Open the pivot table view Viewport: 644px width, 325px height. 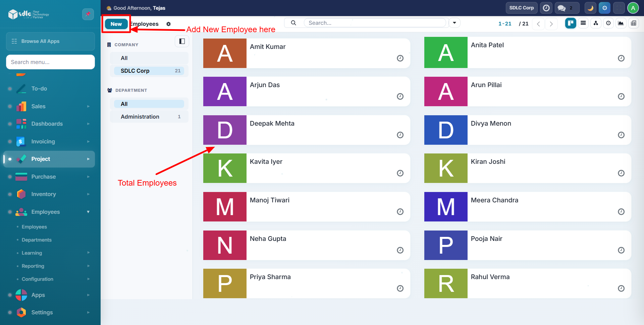click(x=633, y=23)
